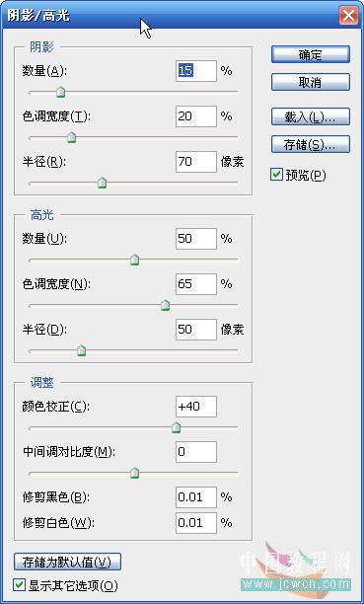The image size is (364, 604).
Task: Click the 存储(S)... save button
Action: click(x=311, y=144)
